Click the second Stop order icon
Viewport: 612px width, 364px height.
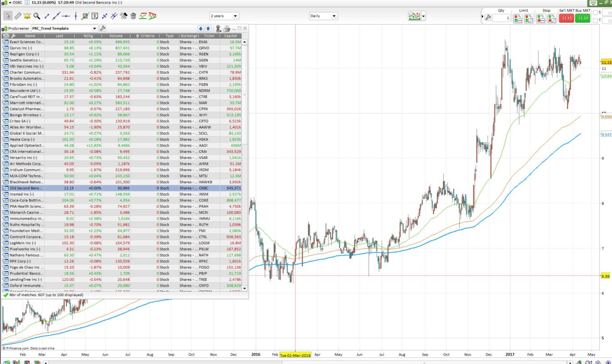tap(551, 19)
